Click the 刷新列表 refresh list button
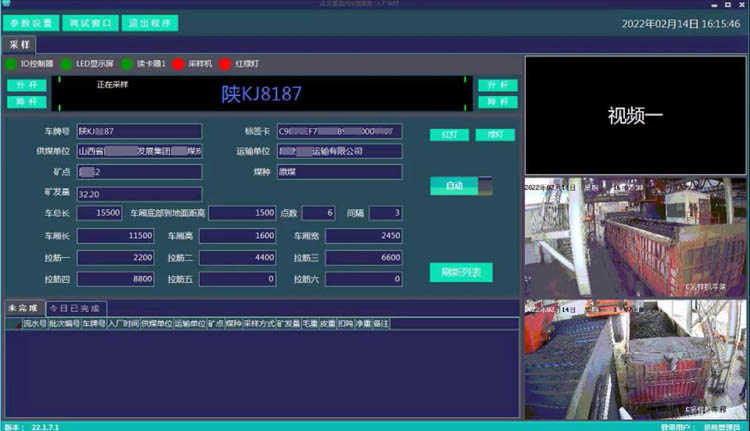 click(x=461, y=272)
